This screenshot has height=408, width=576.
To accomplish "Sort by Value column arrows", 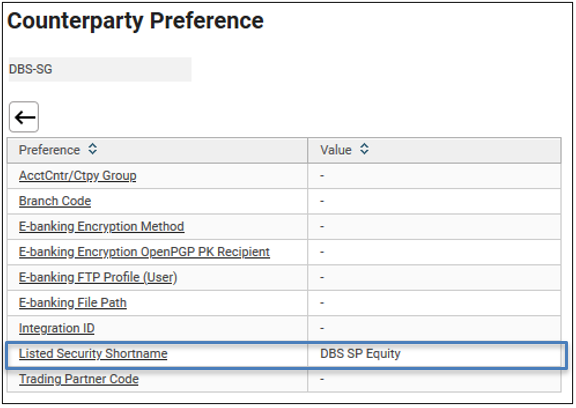I will click(x=364, y=149).
